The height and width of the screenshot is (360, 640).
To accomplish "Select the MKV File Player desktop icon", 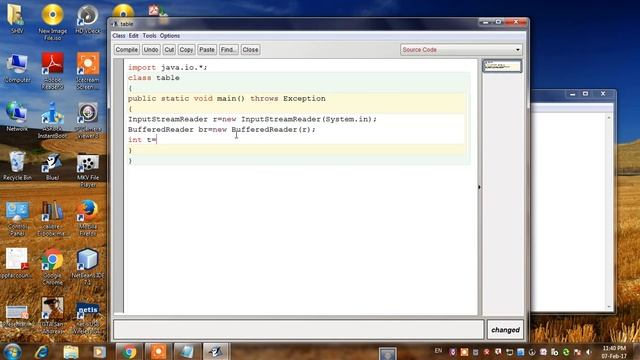I will pos(88,169).
